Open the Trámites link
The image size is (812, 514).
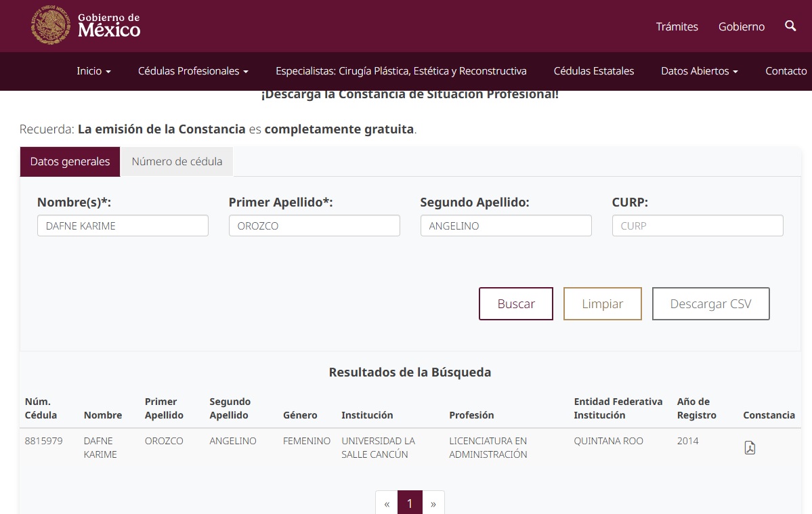click(x=677, y=26)
